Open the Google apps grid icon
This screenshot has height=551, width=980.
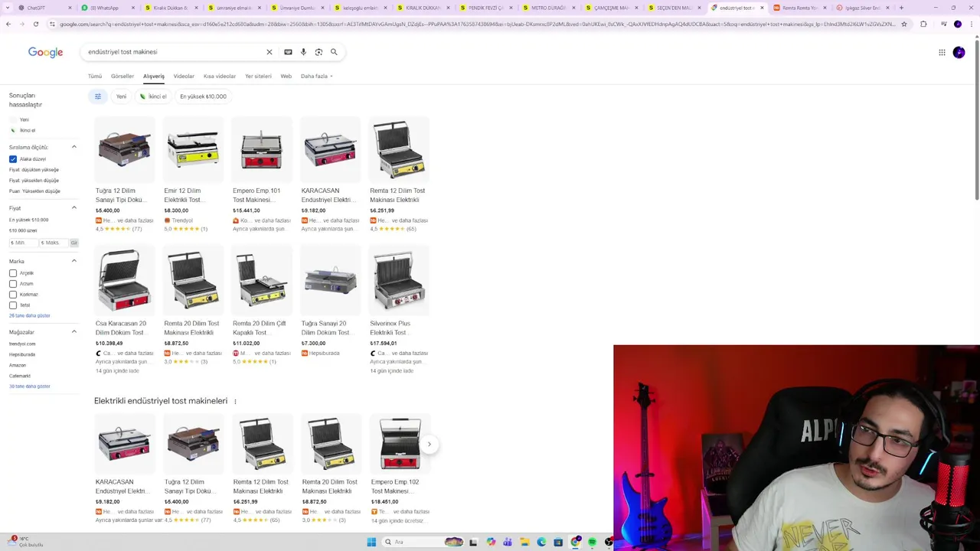pos(942,52)
